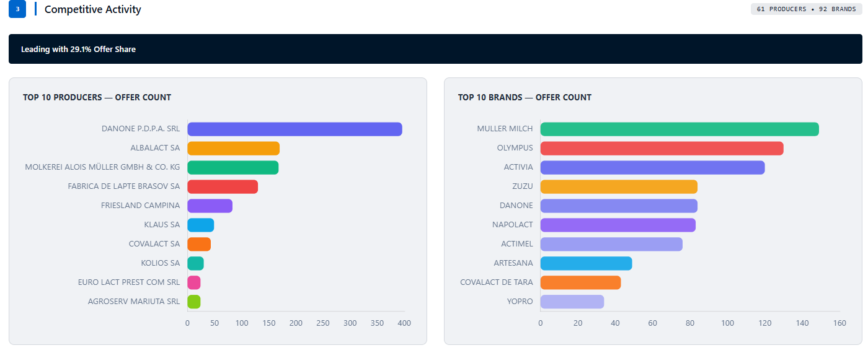
Task: Select the ALBALACT SA orange bar
Action: point(233,148)
